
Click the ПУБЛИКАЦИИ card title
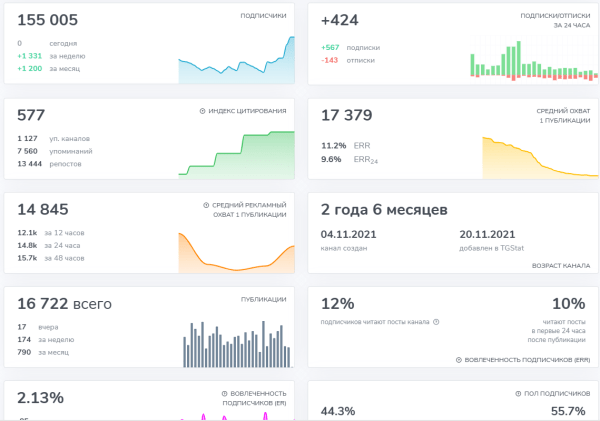coord(264,298)
